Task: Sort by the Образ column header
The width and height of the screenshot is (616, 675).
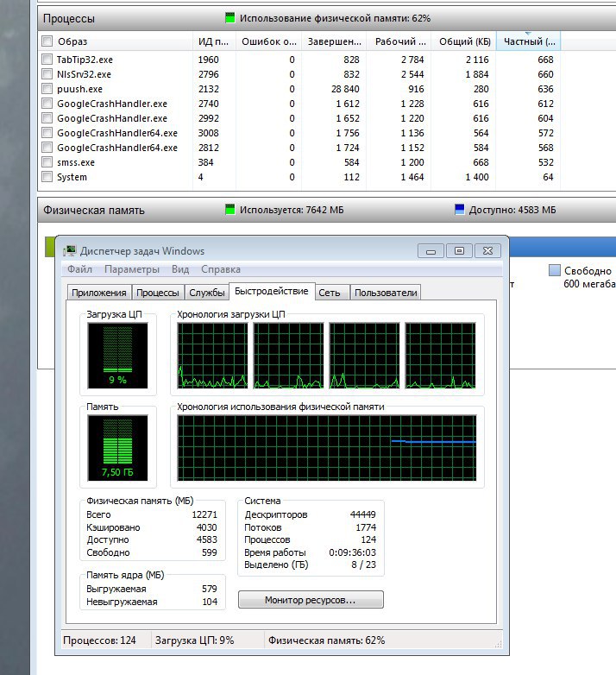Action: pyautogui.click(x=116, y=41)
